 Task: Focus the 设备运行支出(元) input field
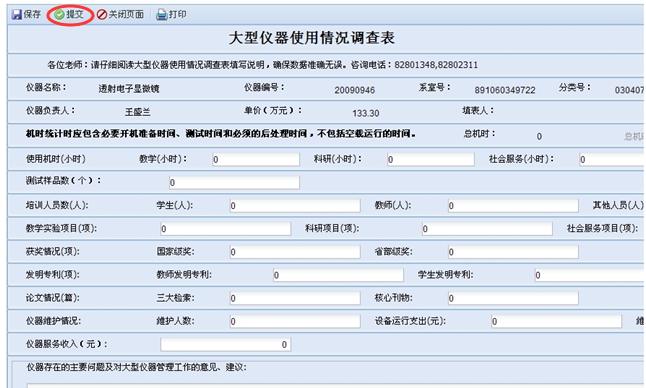(x=556, y=321)
